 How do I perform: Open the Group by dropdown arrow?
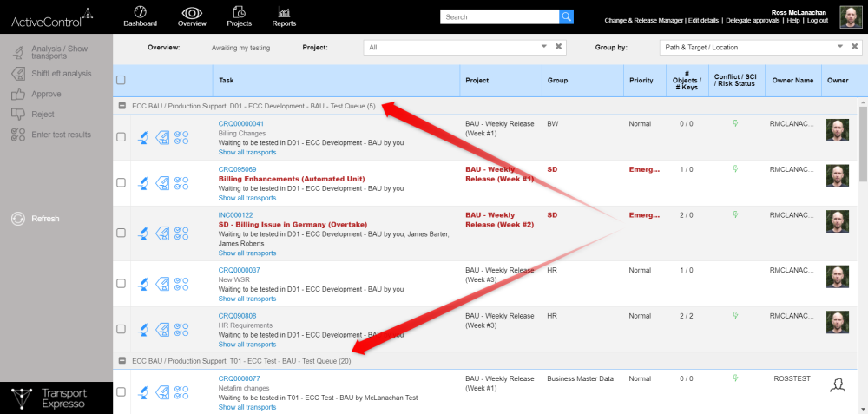tap(840, 47)
